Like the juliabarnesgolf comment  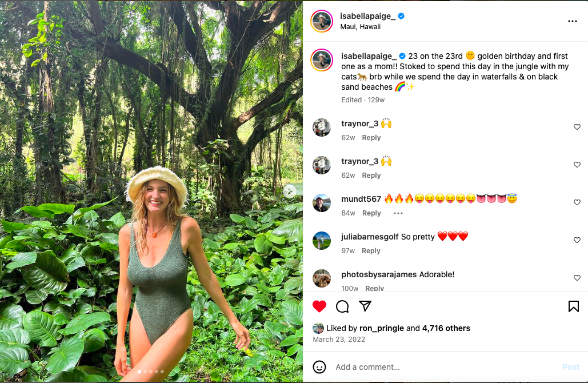coord(577,240)
